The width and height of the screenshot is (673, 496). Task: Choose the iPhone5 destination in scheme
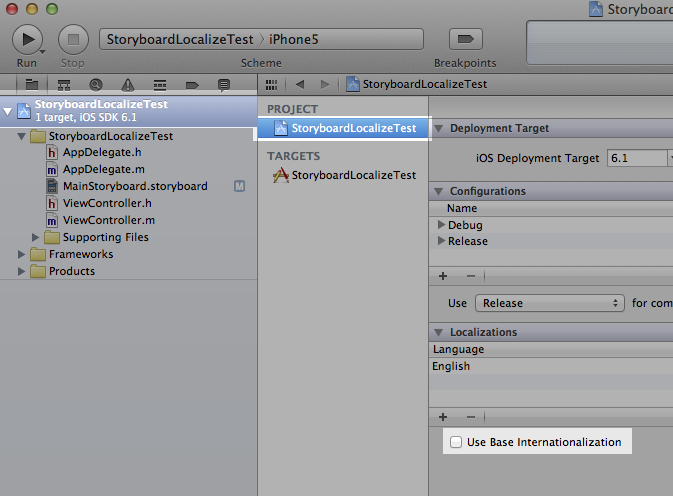click(294, 39)
